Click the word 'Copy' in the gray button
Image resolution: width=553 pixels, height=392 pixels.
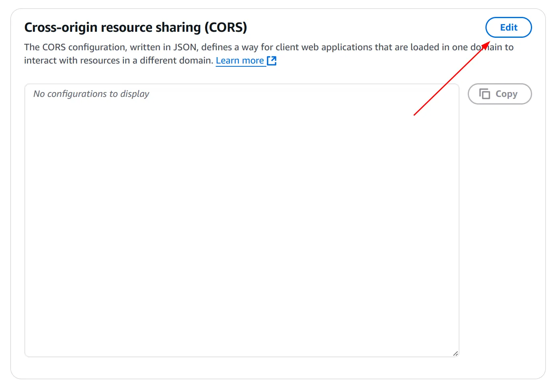point(506,94)
